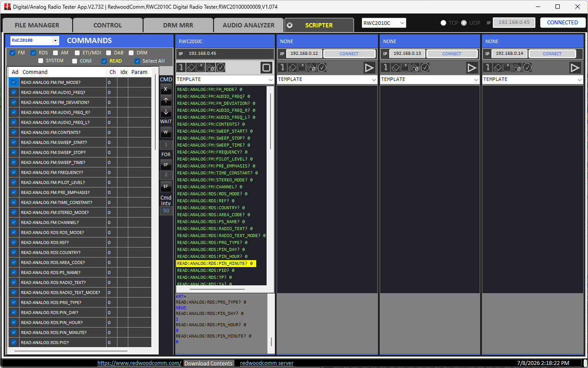This screenshot has height=368, width=588.
Task: Delete command with the CMD X button
Action: 166,89
